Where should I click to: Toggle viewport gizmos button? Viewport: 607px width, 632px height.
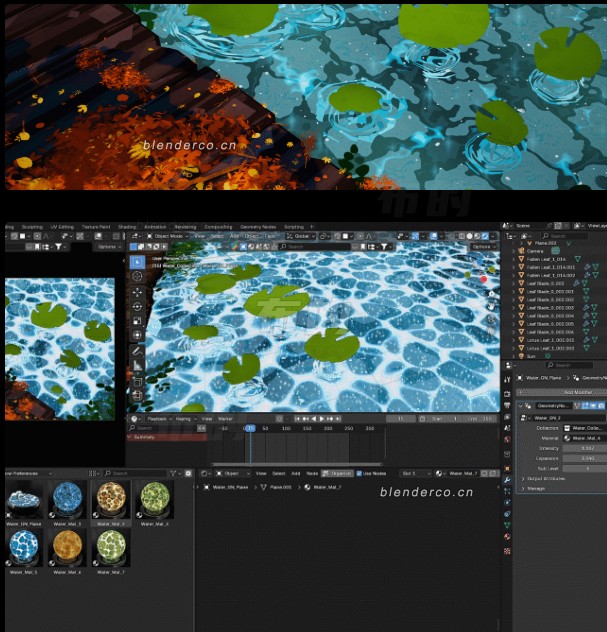415,236
